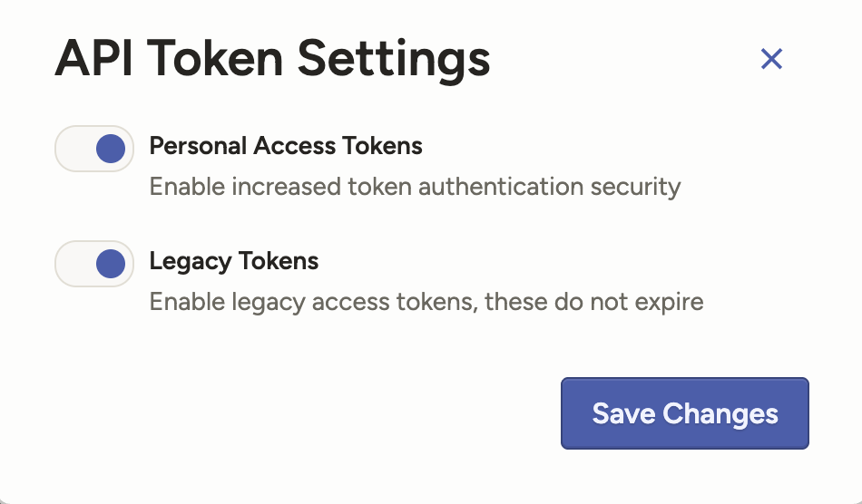Select the "Personal Access Tokens" label text
Viewport: 862px width, 504px height.
coord(286,146)
